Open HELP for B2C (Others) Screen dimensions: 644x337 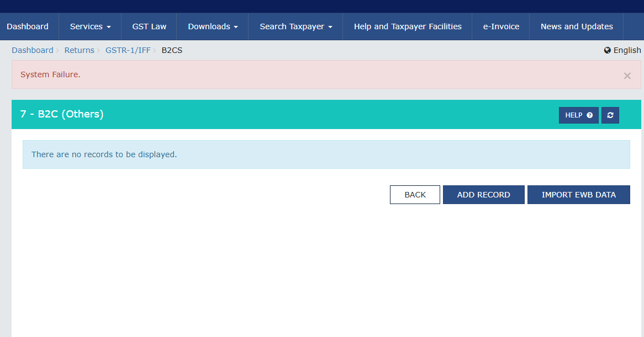[578, 115]
